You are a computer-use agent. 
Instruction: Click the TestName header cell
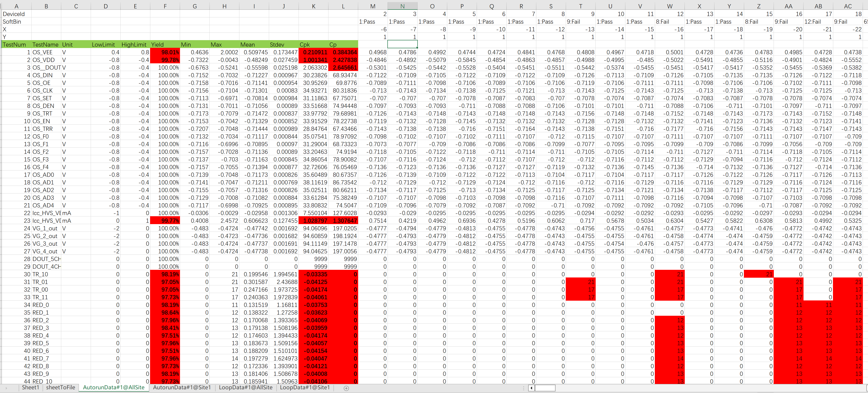coord(46,45)
